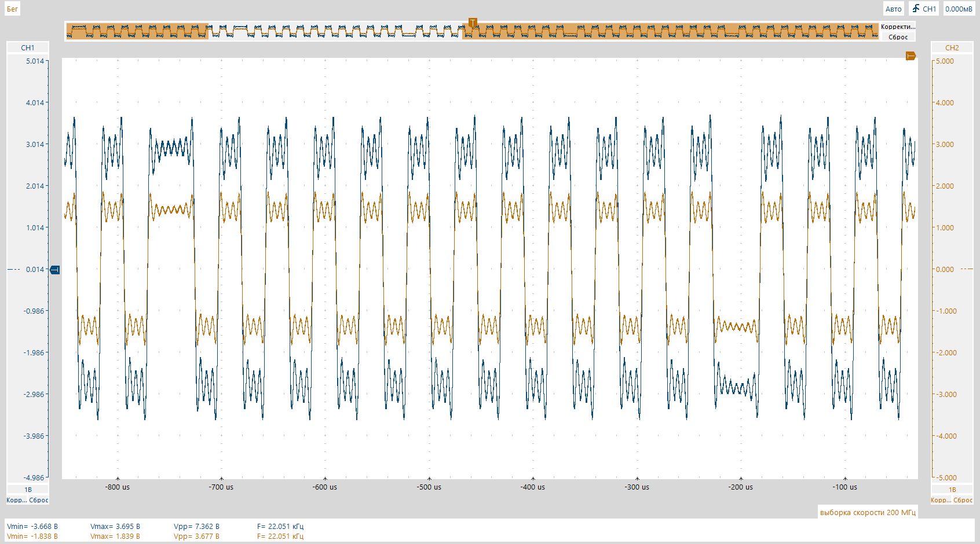980x544 pixels.
Task: Open the CH2 '1В' volts-per-division selector
Action: tap(952, 490)
